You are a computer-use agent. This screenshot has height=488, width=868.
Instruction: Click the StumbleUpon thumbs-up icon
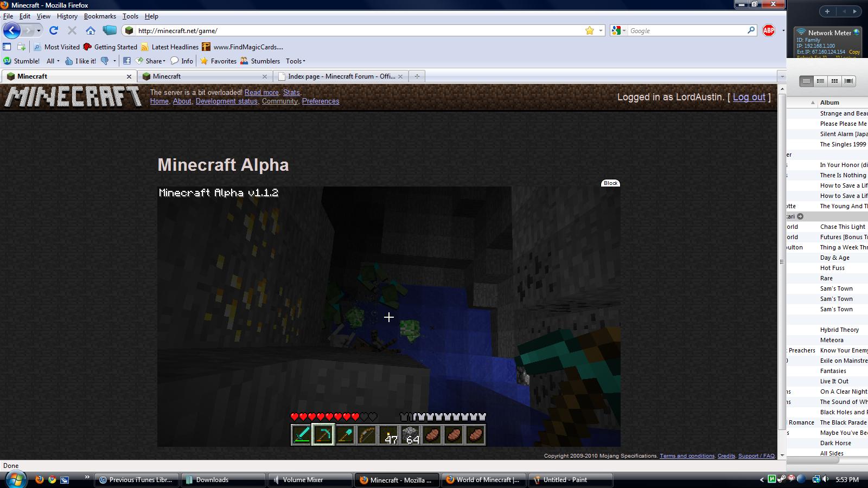click(x=68, y=61)
